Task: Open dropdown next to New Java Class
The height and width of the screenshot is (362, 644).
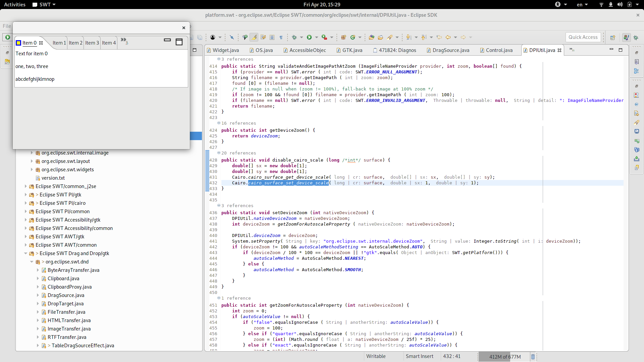Action: pyautogui.click(x=360, y=37)
